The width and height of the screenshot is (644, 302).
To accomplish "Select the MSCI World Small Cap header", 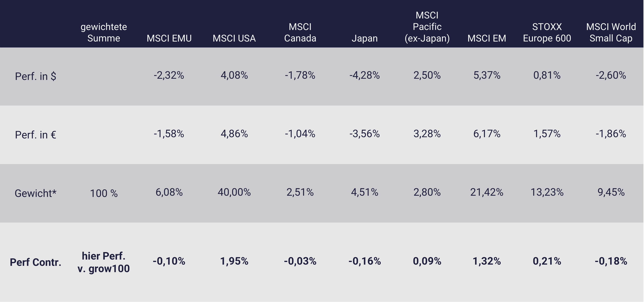I will click(611, 33).
